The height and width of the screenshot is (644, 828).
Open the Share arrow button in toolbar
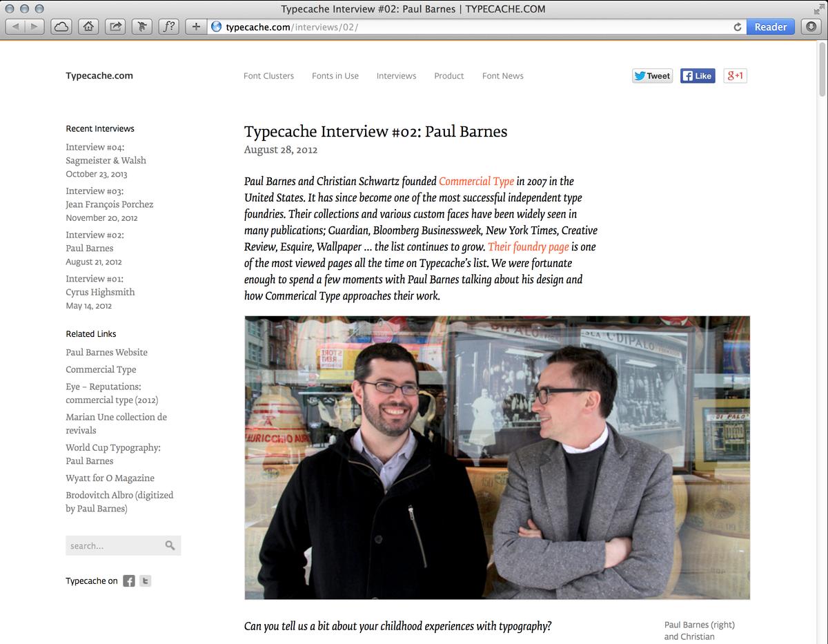pos(115,27)
